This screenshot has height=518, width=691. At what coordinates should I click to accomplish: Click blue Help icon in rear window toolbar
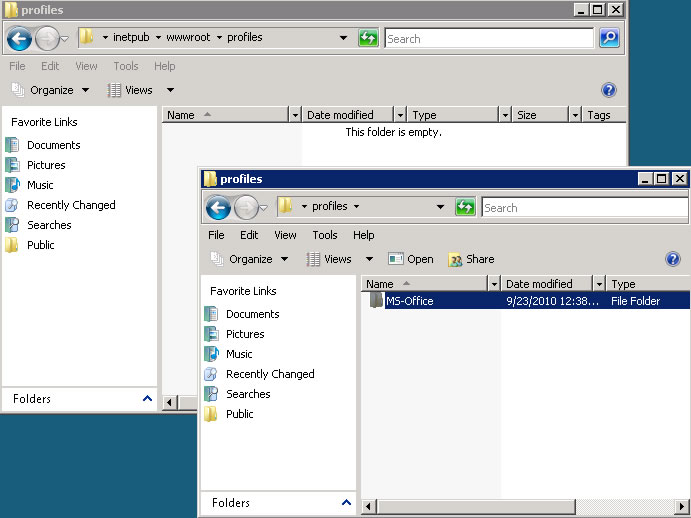click(x=609, y=90)
